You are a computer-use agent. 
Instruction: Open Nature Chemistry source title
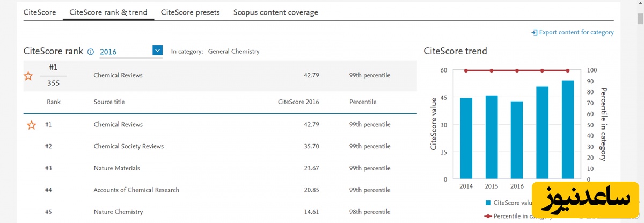tap(118, 212)
